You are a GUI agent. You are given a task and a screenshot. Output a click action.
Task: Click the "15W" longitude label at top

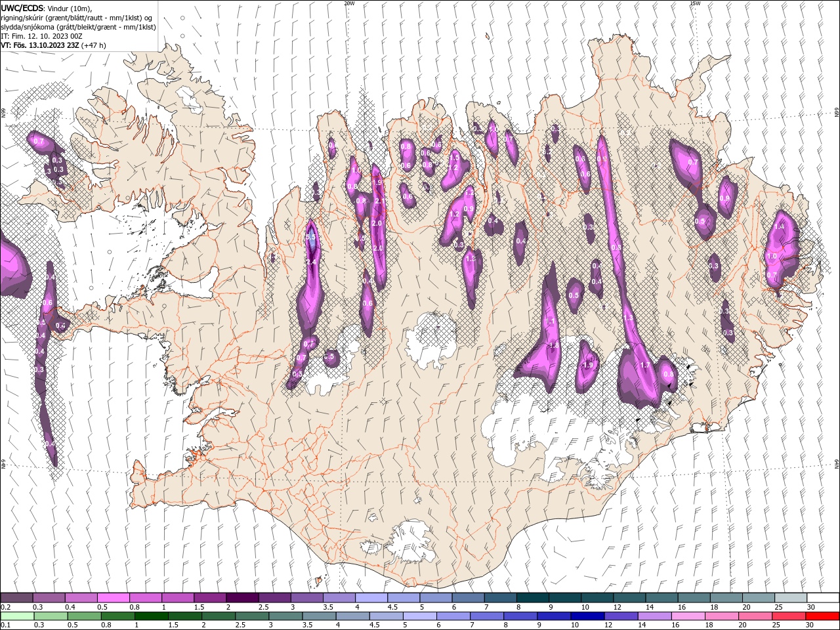coord(695,3)
